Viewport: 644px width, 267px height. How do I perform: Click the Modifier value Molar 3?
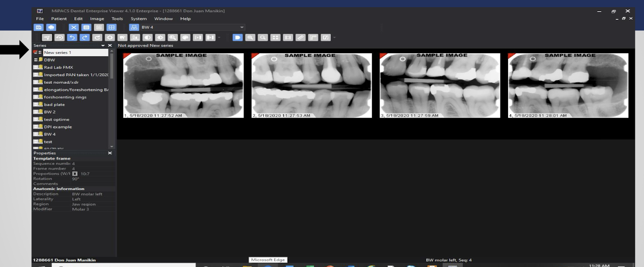click(80, 209)
